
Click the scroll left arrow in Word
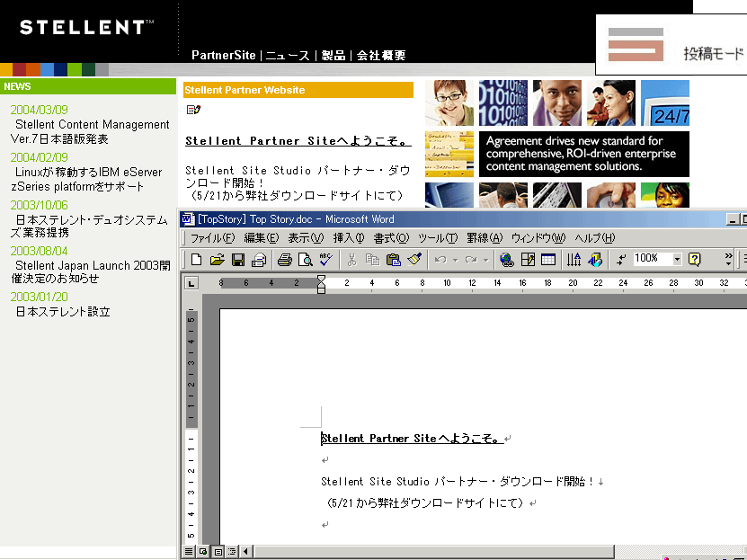point(245,551)
